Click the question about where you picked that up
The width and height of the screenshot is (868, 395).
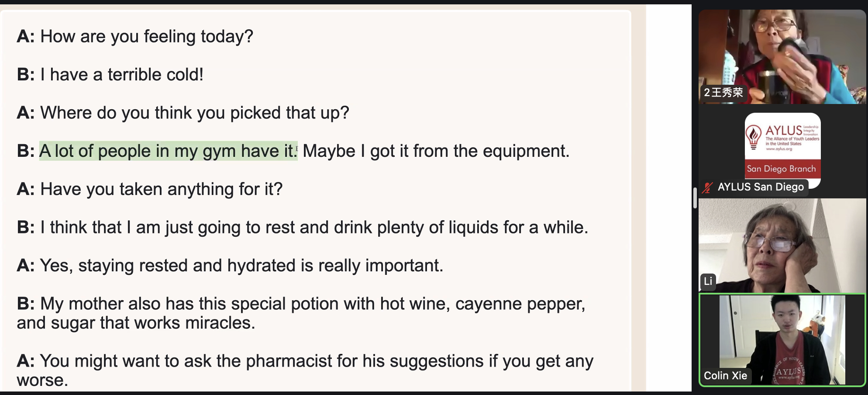(x=195, y=113)
